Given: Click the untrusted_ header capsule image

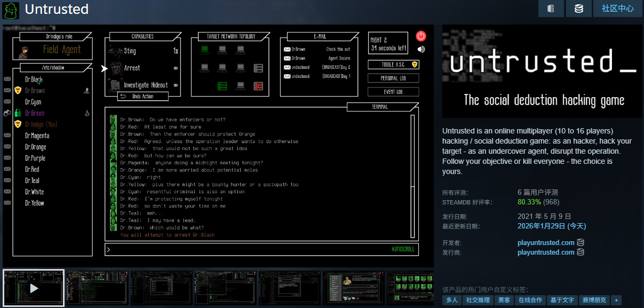Looking at the screenshot, I should tap(542, 71).
